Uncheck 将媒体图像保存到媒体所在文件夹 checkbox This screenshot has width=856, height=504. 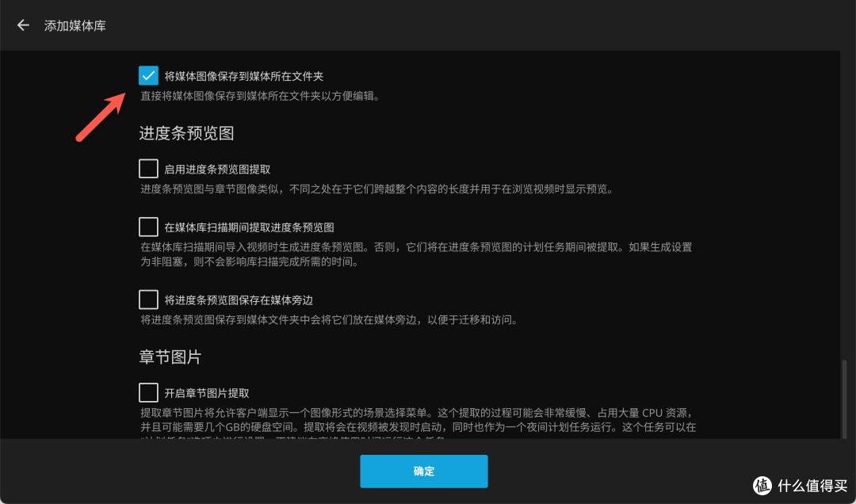pyautogui.click(x=148, y=76)
